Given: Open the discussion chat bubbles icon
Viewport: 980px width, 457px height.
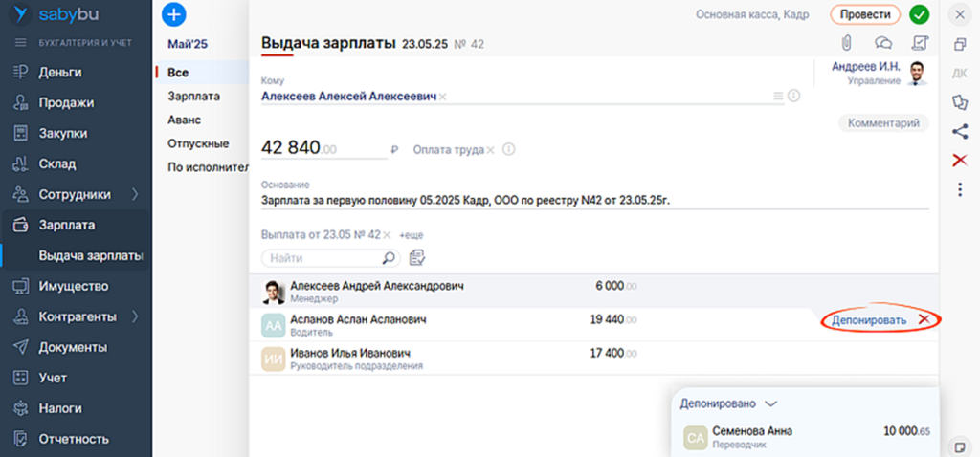Looking at the screenshot, I should point(883,42).
